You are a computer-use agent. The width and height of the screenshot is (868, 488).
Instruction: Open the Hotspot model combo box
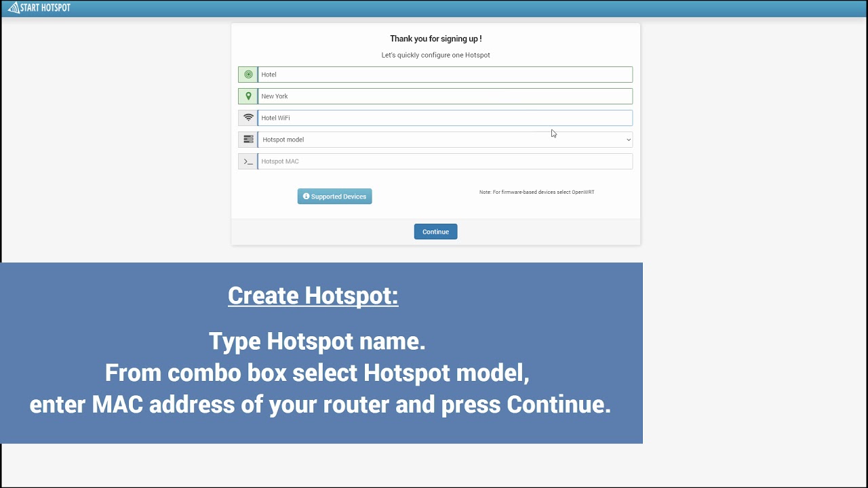point(445,140)
